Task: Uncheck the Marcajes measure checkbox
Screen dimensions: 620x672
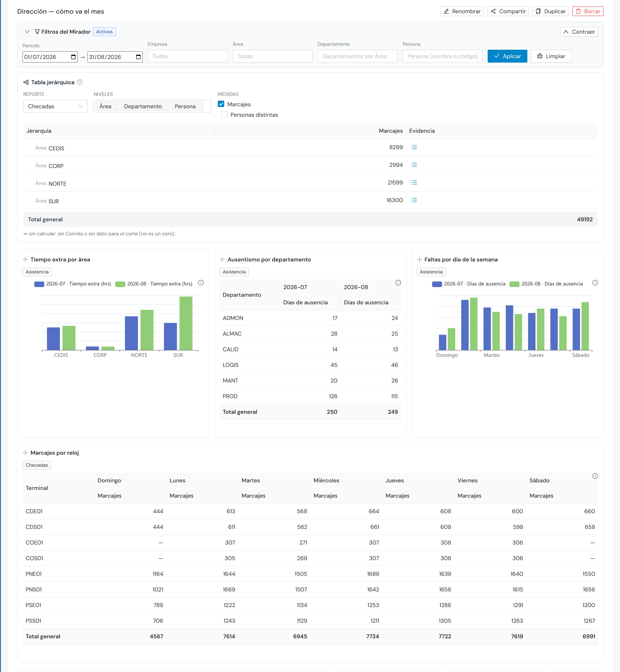Action: [x=221, y=104]
